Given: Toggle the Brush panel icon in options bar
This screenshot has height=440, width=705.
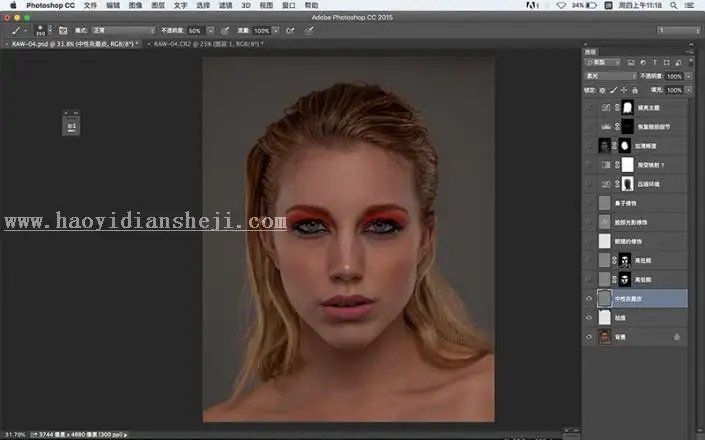Looking at the screenshot, I should pyautogui.click(x=63, y=31).
